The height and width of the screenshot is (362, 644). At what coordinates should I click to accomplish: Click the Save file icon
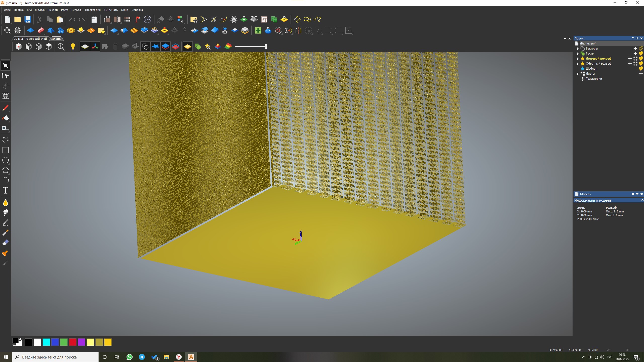pyautogui.click(x=27, y=19)
